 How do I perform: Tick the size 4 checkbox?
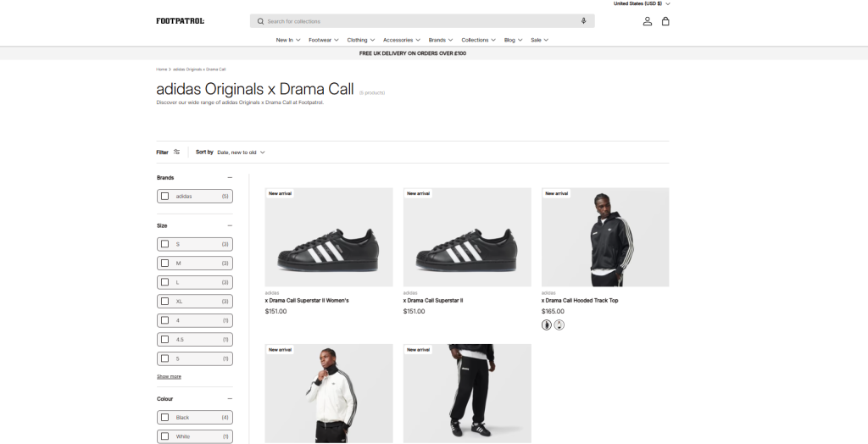[165, 320]
